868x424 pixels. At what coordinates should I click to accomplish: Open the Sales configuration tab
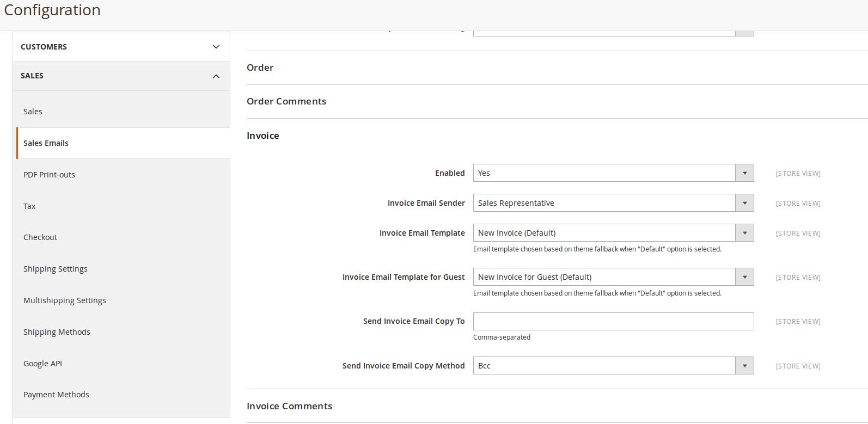33,112
